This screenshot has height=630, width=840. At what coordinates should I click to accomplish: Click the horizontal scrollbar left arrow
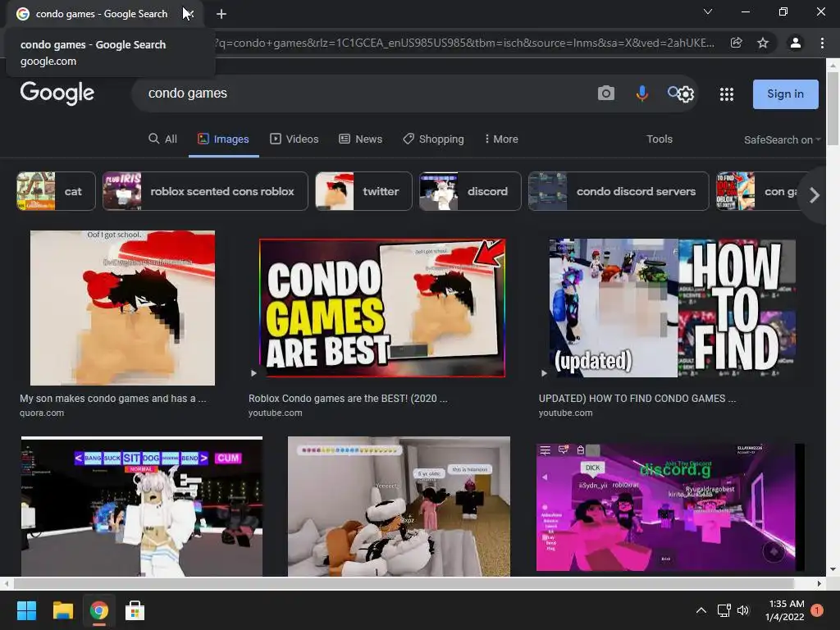coord(6,583)
